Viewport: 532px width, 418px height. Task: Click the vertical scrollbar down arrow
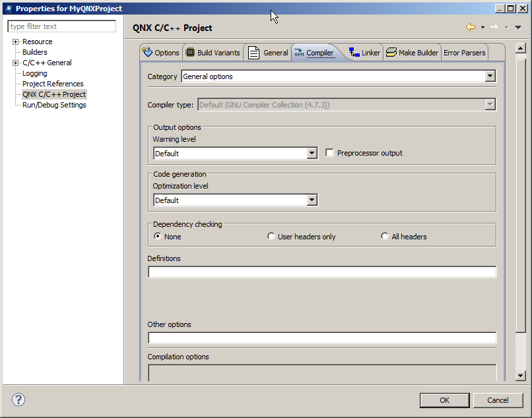tap(520, 375)
